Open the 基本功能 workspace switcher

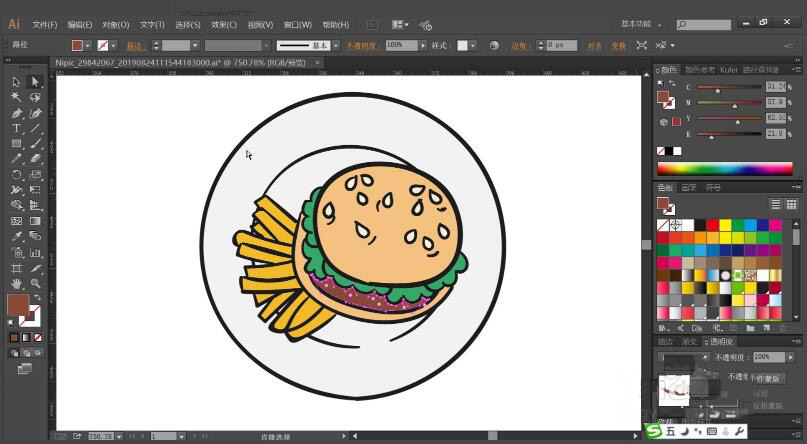(x=641, y=24)
